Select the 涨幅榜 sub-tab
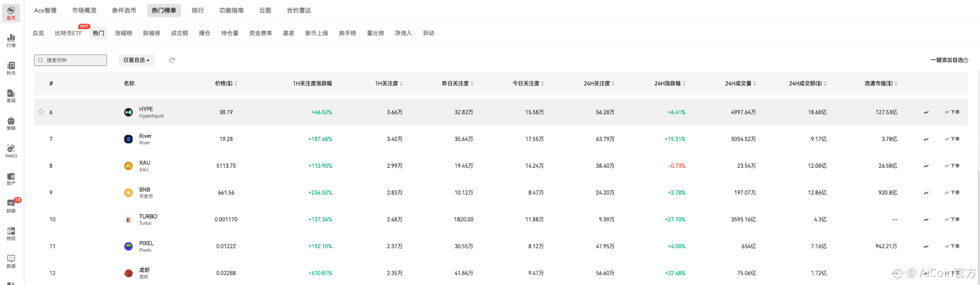 pos(123,33)
